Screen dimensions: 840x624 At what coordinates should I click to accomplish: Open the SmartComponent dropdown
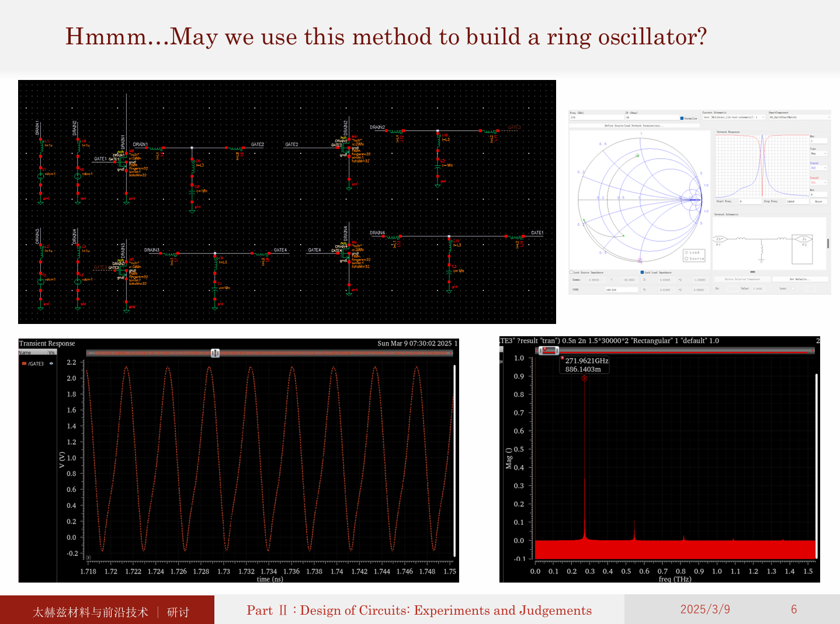[799, 117]
